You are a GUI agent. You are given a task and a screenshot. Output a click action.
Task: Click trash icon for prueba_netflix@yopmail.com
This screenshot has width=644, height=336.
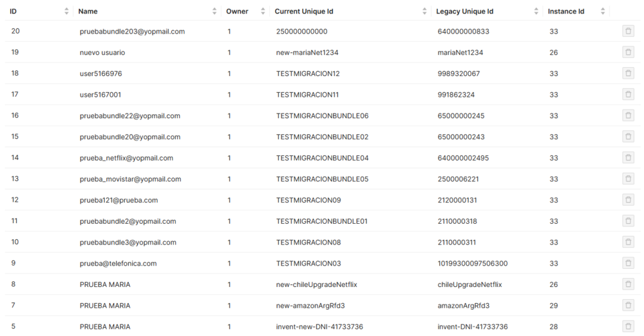tap(628, 158)
